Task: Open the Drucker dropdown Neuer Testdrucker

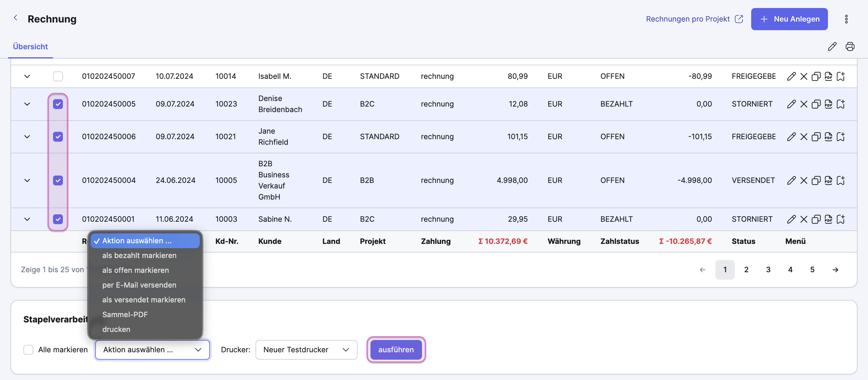Action: [306, 350]
